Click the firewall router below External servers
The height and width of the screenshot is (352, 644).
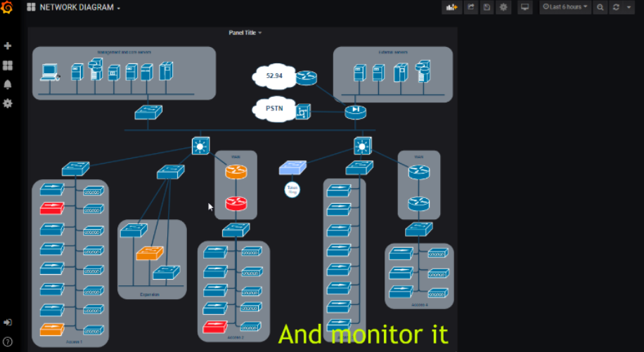[355, 112]
